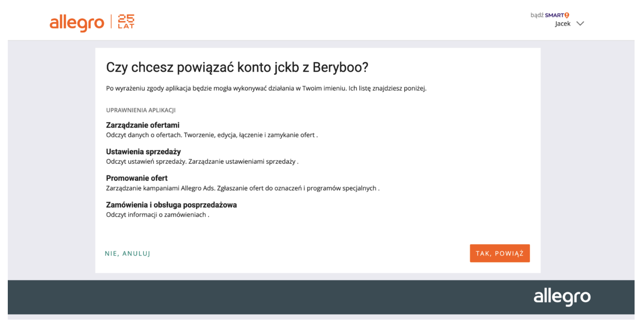This screenshot has width=644, height=327.
Task: Click the orange Smart badge icon
Action: pyautogui.click(x=567, y=15)
